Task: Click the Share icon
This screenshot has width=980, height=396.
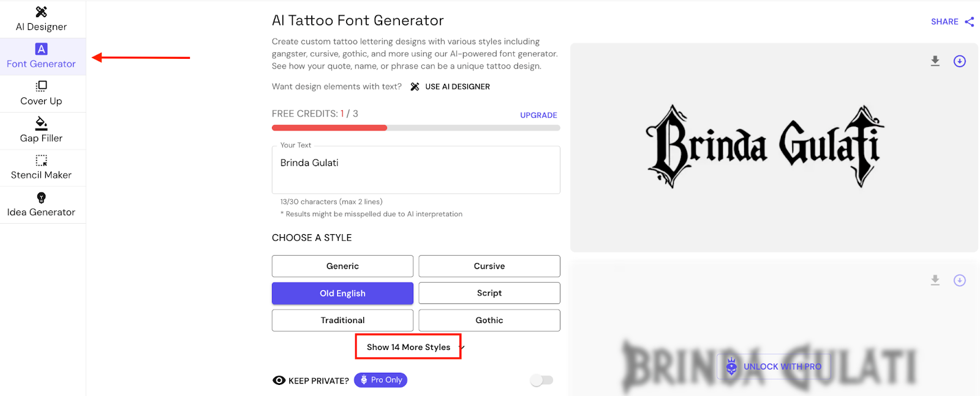Action: pyautogui.click(x=972, y=21)
